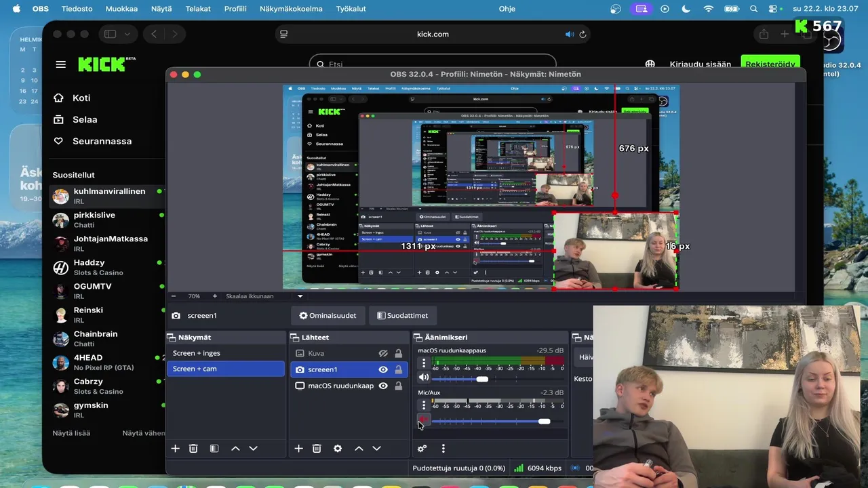Screen dimensions: 868x488
Task: Click Rekisteröidy button on Kick
Action: [770, 64]
